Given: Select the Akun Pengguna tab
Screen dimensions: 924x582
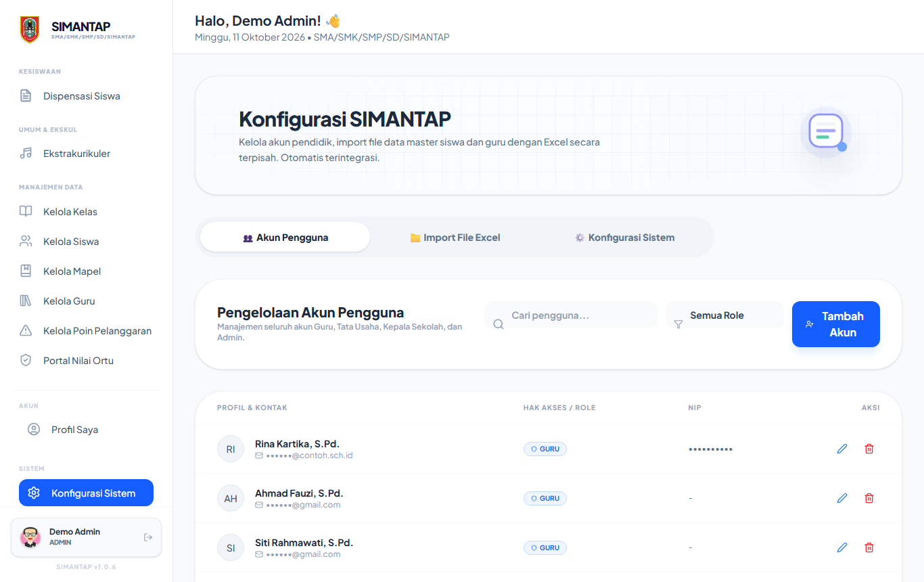Looking at the screenshot, I should tap(285, 238).
